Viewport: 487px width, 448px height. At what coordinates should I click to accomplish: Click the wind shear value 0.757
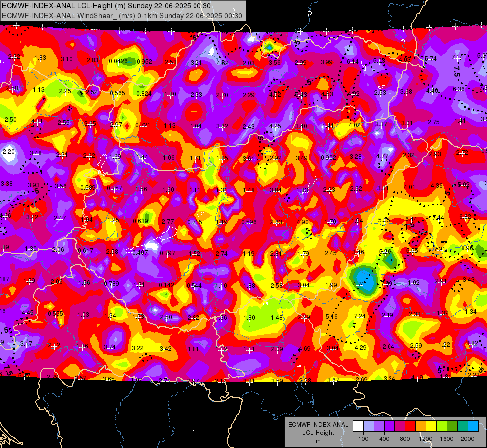point(114,188)
